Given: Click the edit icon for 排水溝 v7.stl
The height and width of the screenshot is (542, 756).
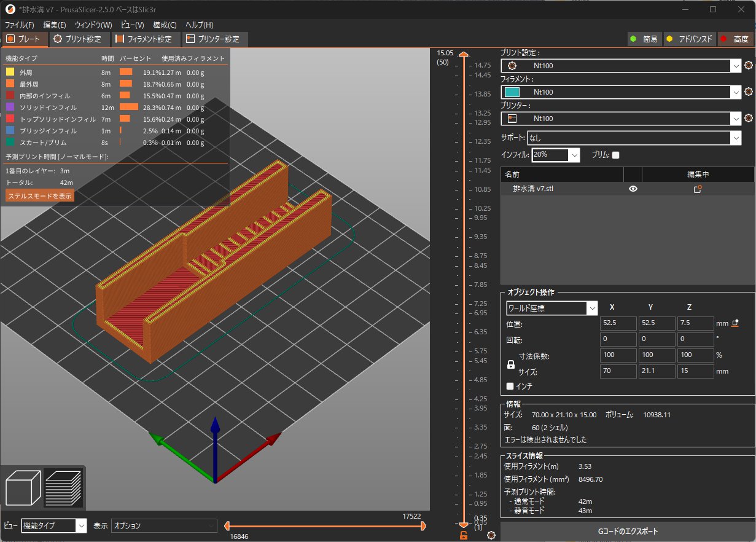Looking at the screenshot, I should coord(698,189).
